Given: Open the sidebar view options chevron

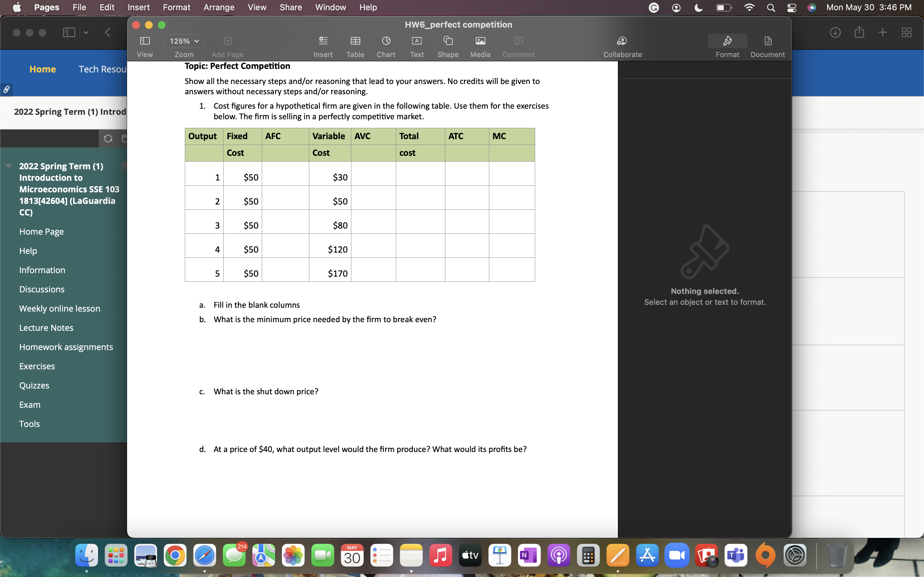Looking at the screenshot, I should [86, 32].
